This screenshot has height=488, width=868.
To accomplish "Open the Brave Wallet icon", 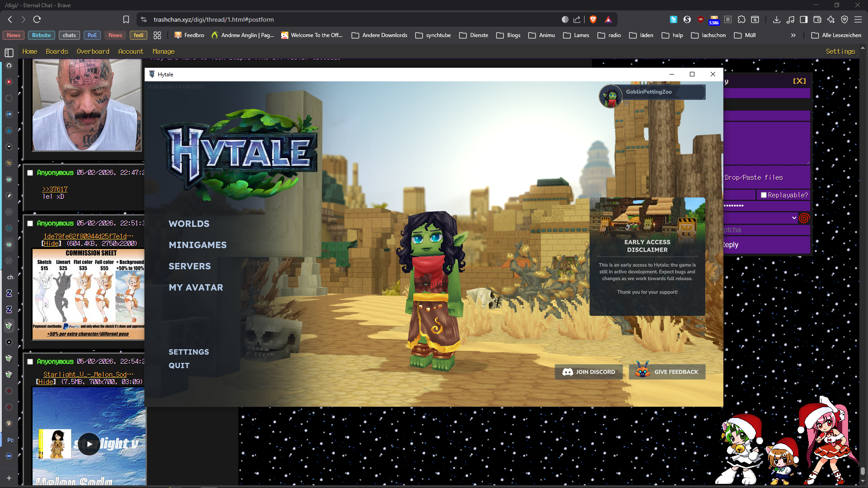I will click(x=817, y=19).
